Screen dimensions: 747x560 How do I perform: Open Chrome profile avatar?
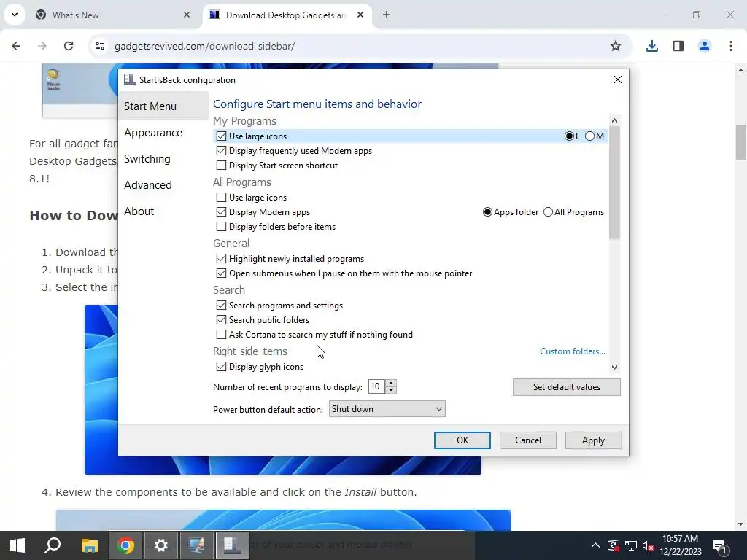coord(704,46)
